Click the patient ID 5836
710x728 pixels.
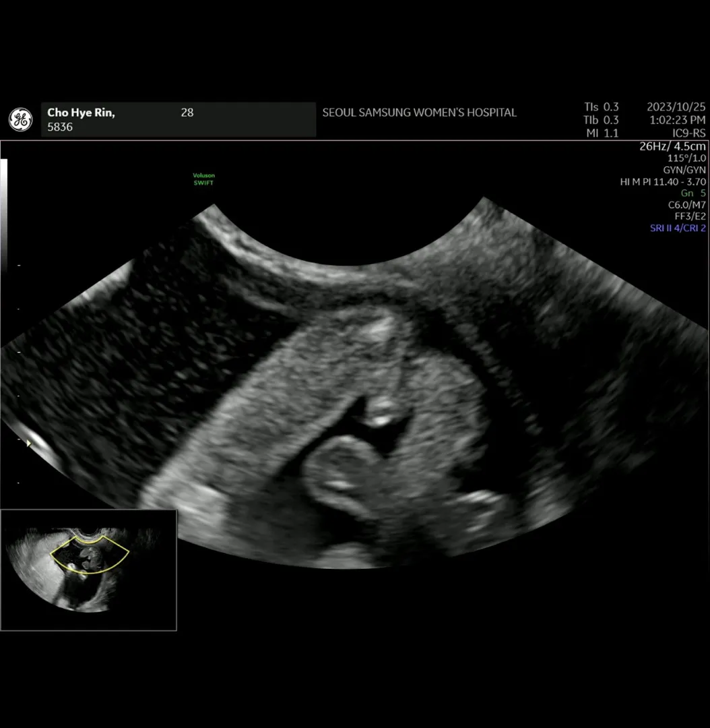click(x=60, y=127)
